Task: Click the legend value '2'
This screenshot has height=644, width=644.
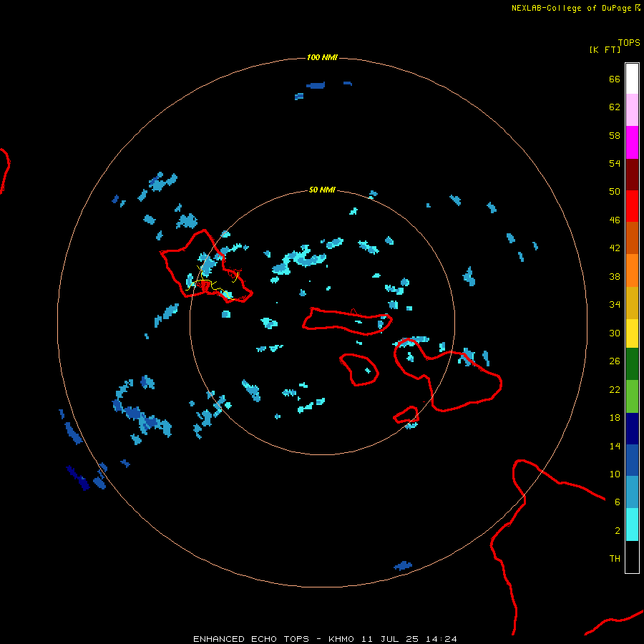Action: point(618,531)
